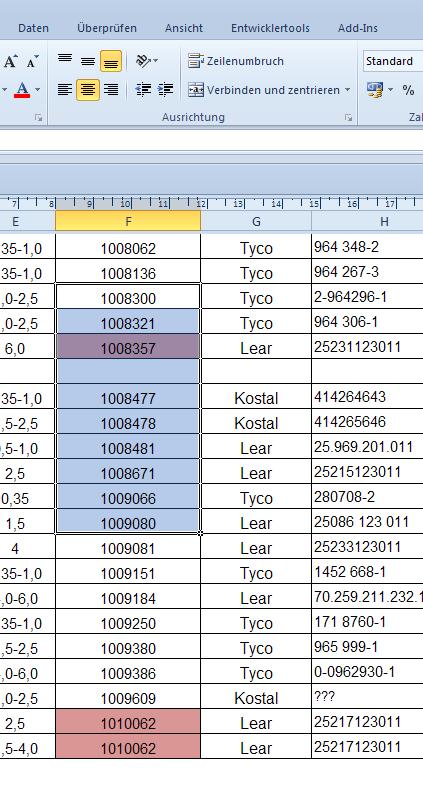Decrease the cell indent

click(x=143, y=90)
